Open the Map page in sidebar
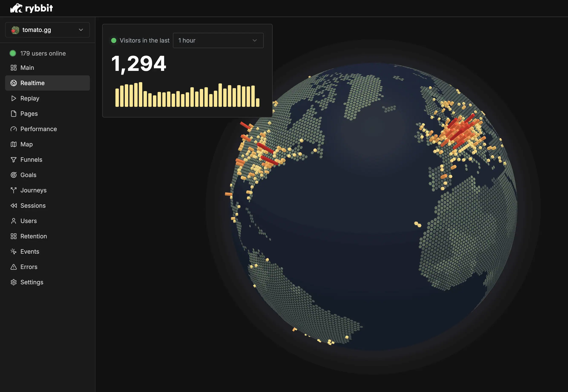 pyautogui.click(x=26, y=144)
